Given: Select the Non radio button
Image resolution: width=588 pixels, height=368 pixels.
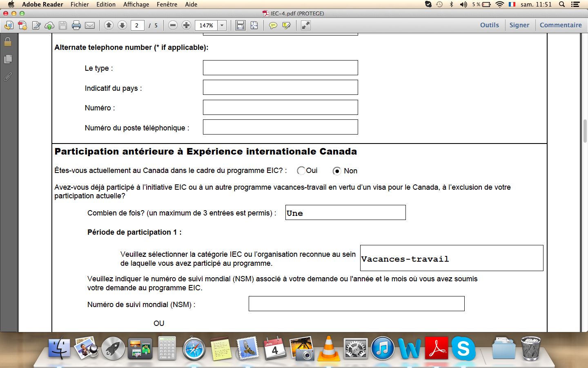Looking at the screenshot, I should (337, 171).
